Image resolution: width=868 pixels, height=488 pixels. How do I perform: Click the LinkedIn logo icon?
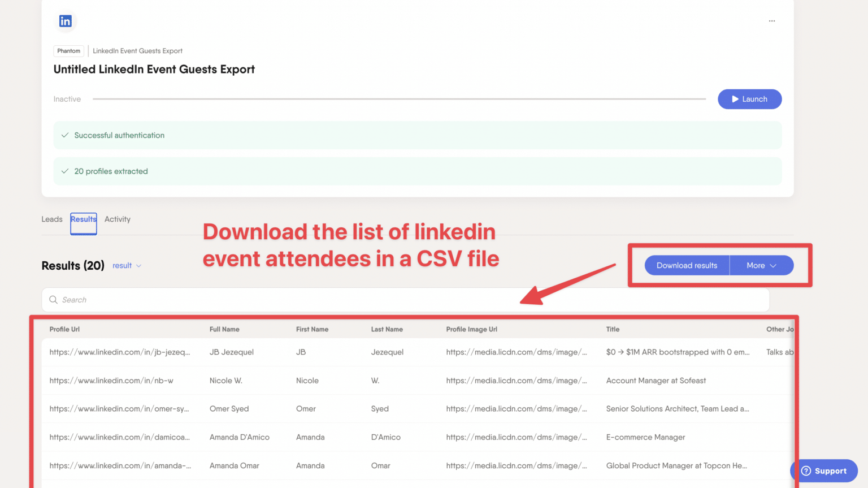(x=65, y=21)
